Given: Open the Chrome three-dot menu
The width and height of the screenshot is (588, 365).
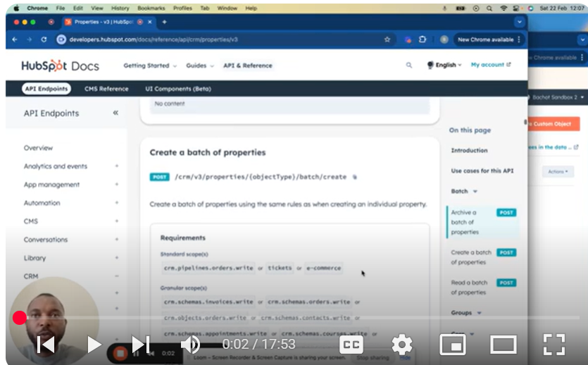Looking at the screenshot, I should pyautogui.click(x=519, y=39).
